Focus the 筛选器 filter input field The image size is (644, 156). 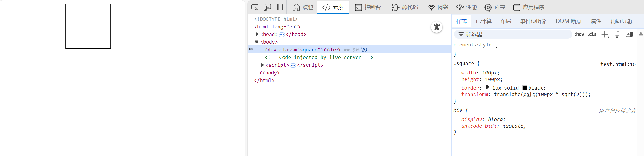point(513,35)
